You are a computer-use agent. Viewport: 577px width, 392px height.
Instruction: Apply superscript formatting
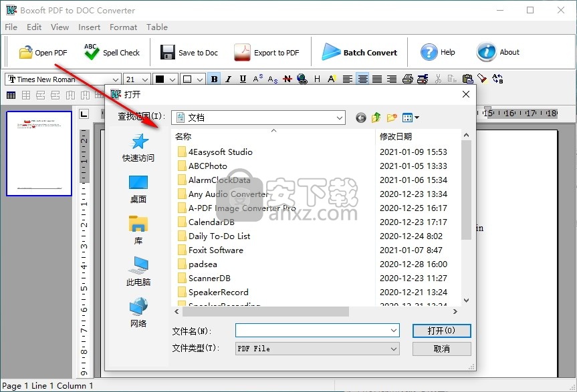coord(257,79)
